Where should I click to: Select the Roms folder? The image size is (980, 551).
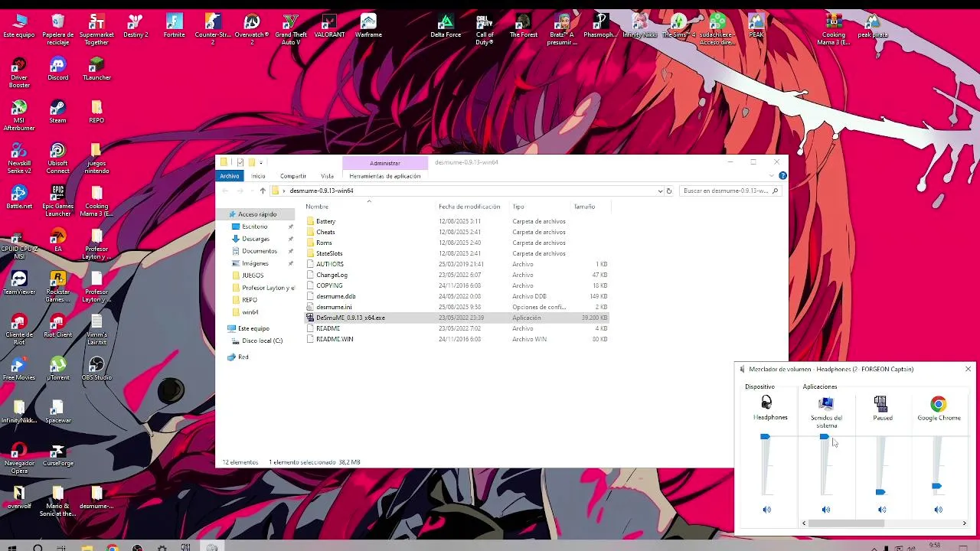pos(324,243)
